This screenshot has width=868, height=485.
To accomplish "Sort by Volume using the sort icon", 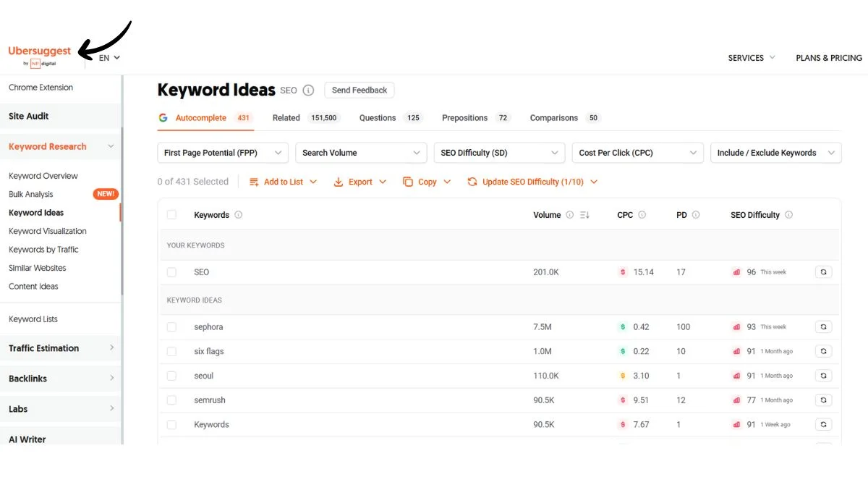I will coord(584,215).
